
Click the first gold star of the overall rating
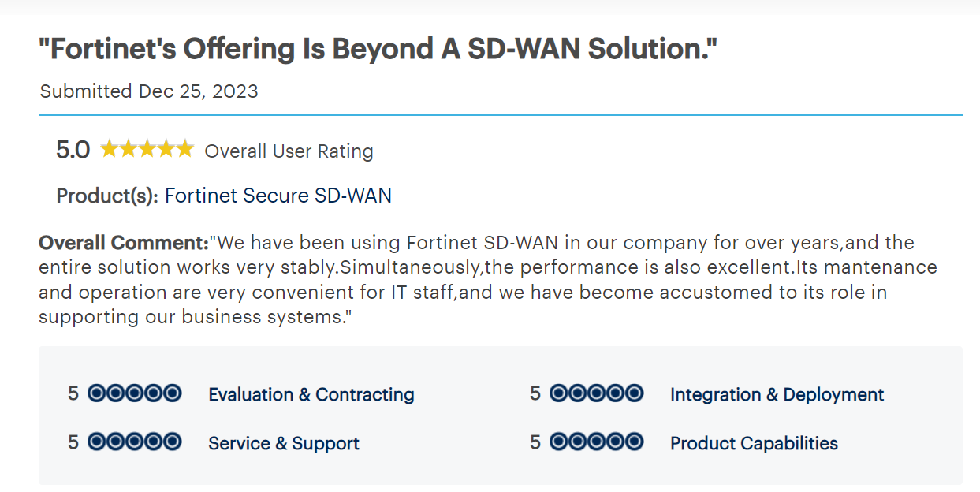tap(109, 149)
